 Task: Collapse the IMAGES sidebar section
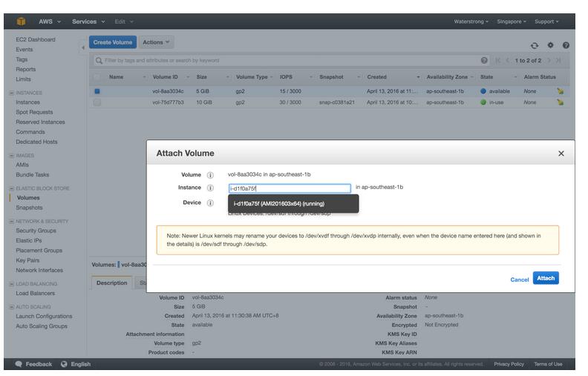12,156
